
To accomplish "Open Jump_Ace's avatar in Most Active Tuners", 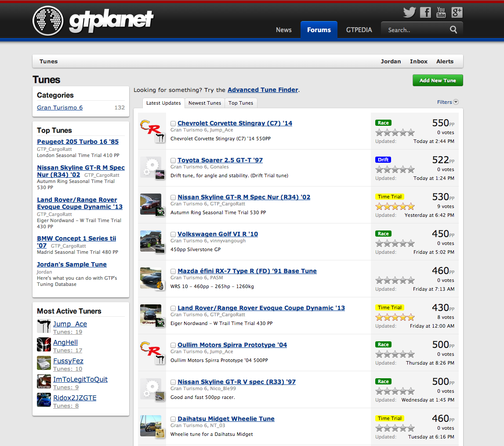I will tap(44, 326).
